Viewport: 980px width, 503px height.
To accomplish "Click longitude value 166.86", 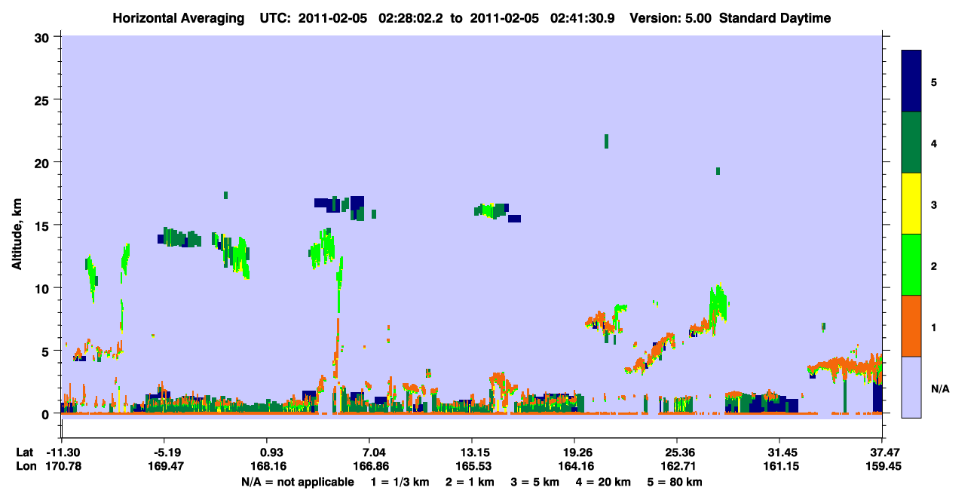I will pos(369,467).
